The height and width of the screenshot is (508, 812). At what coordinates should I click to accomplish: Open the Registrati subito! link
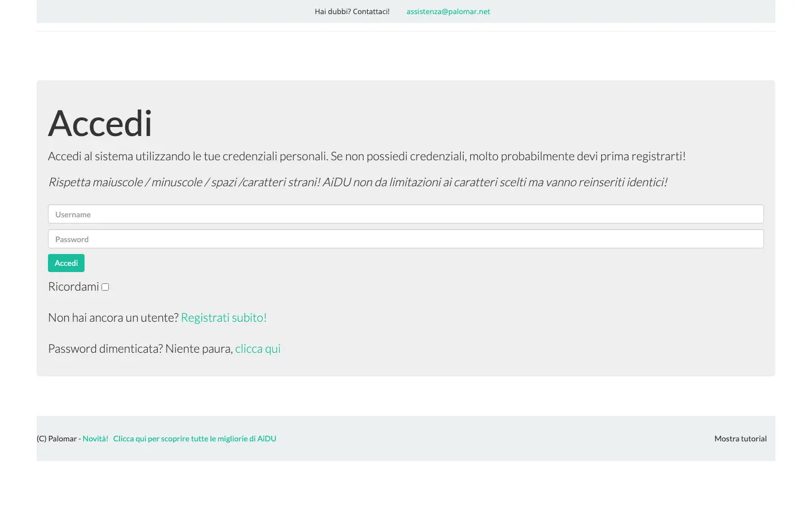(224, 317)
